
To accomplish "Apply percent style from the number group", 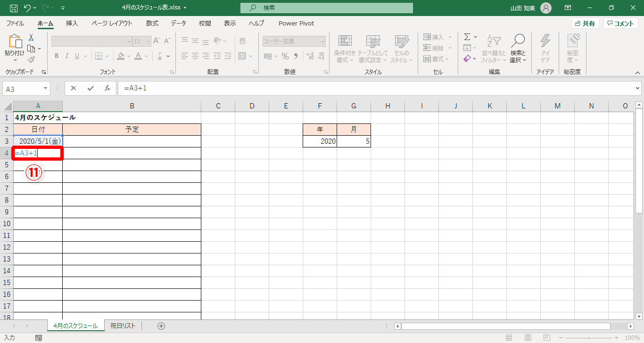I will click(x=285, y=57).
